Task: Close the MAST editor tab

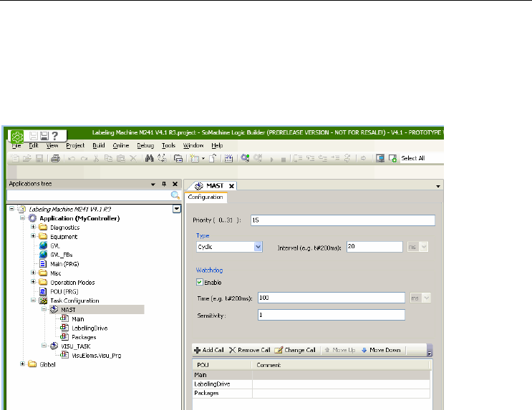Action: 231,186
